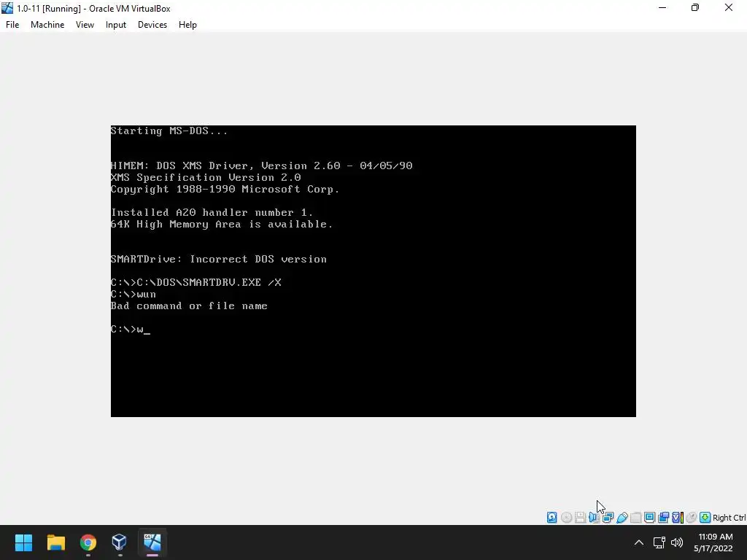
Task: Click the C:\DOS\SMARTDRV.EXE /X command line
Action: [x=196, y=282]
